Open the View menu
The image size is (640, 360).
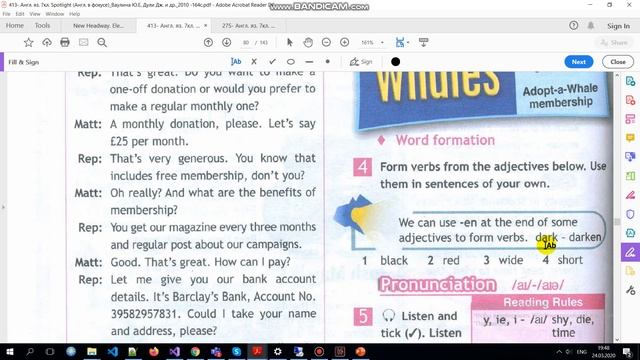35,14
